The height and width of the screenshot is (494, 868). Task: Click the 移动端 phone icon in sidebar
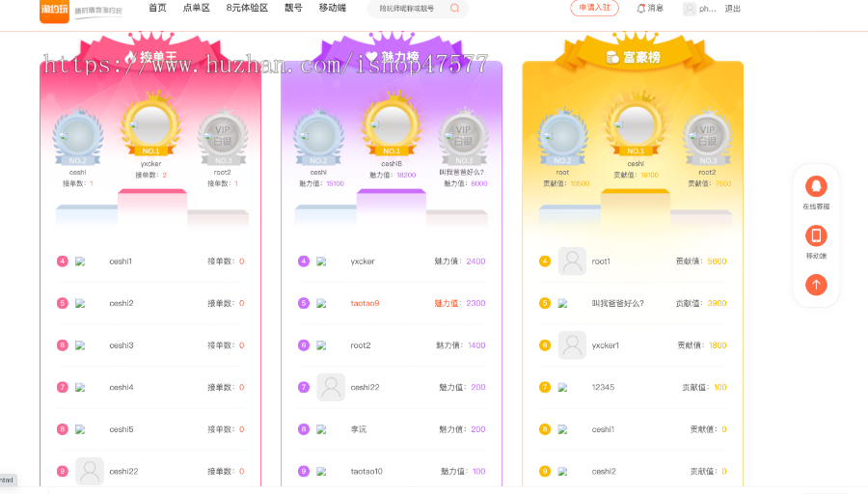(x=816, y=236)
